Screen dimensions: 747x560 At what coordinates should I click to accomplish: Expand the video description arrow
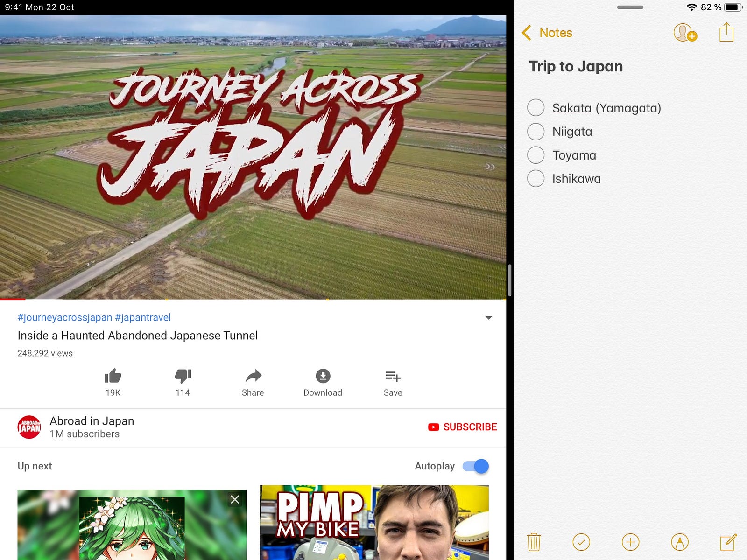click(x=489, y=318)
